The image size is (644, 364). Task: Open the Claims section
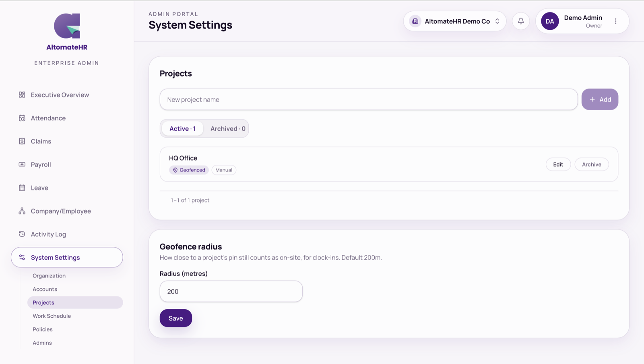pos(41,141)
